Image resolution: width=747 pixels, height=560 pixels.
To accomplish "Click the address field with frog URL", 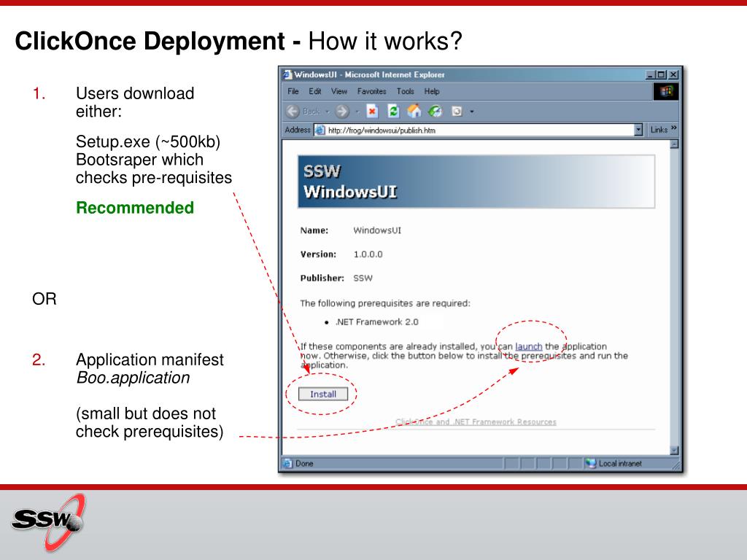I will click(x=480, y=130).
